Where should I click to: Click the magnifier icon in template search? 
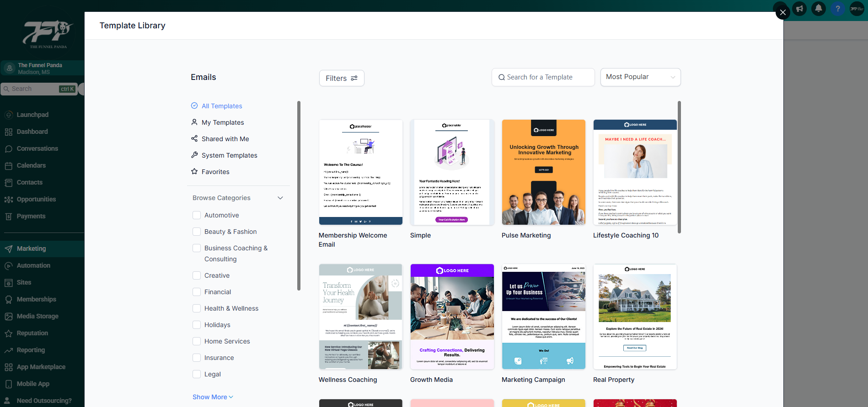coord(502,77)
